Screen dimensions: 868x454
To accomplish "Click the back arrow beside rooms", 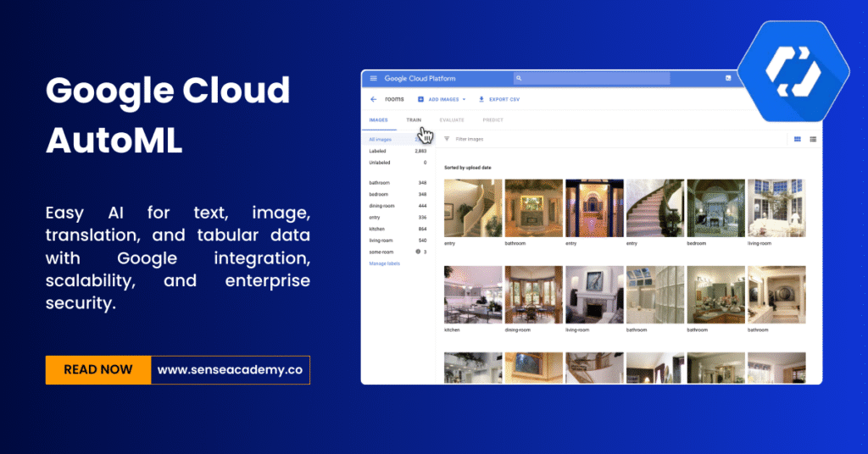I will 373,99.
